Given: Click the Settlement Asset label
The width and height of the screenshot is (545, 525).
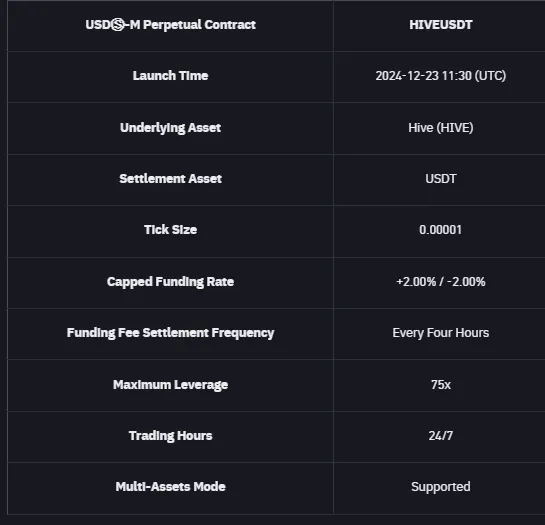Looking at the screenshot, I should (x=170, y=178).
